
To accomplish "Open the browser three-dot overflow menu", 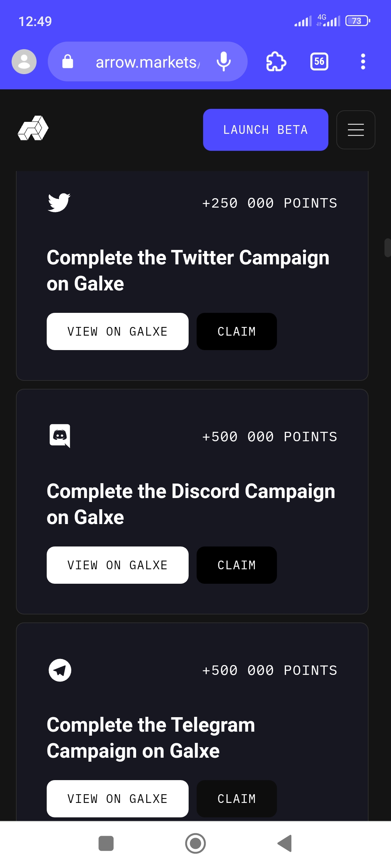I will [363, 61].
